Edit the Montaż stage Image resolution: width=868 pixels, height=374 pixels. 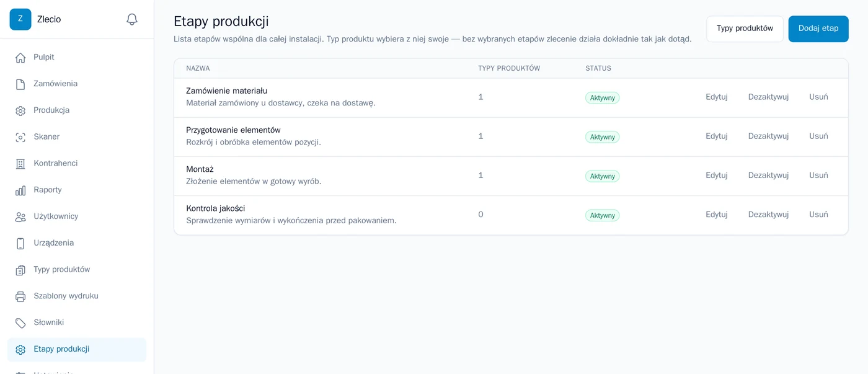point(716,175)
